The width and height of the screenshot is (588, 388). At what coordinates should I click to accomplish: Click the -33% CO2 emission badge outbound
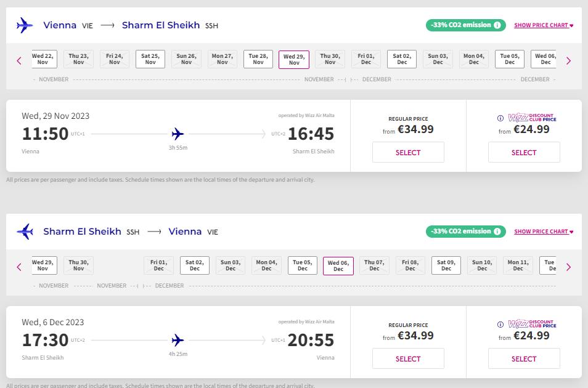point(461,25)
